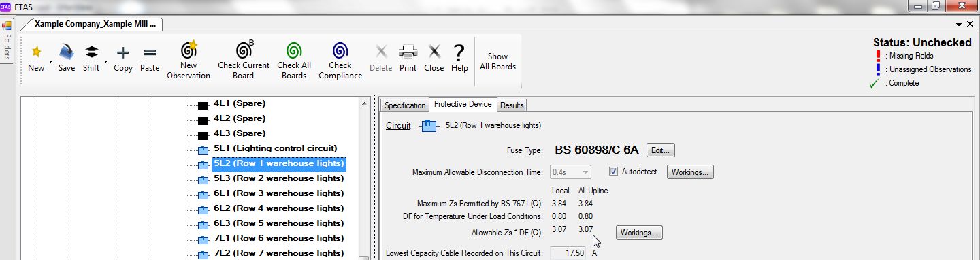
Task: Run Check Compliance
Action: pos(341,61)
